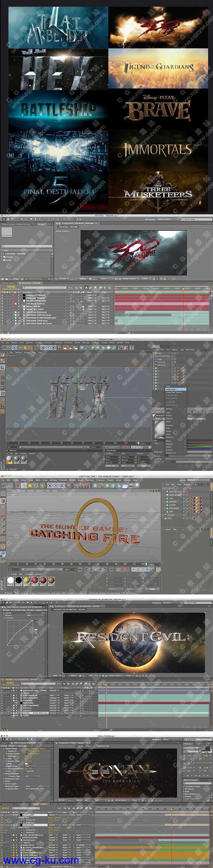Open Plugins menu in Untitled 1.c4d window

pos(104,343)
